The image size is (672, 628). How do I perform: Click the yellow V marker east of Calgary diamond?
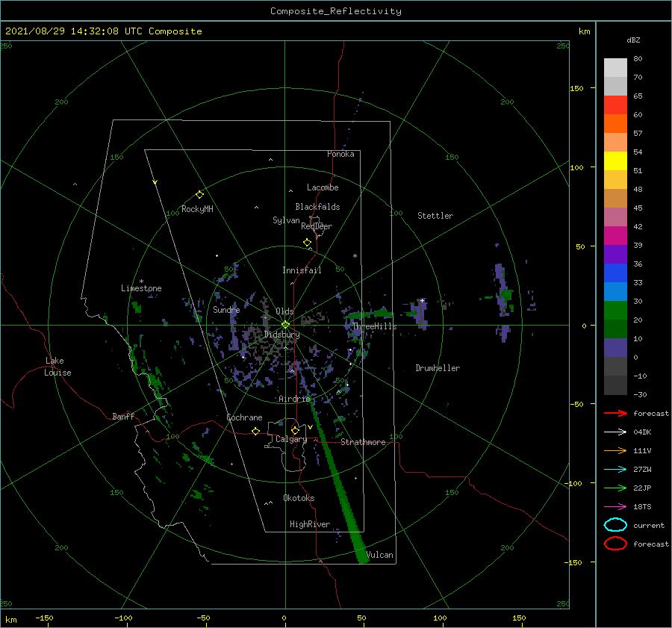[x=310, y=427]
